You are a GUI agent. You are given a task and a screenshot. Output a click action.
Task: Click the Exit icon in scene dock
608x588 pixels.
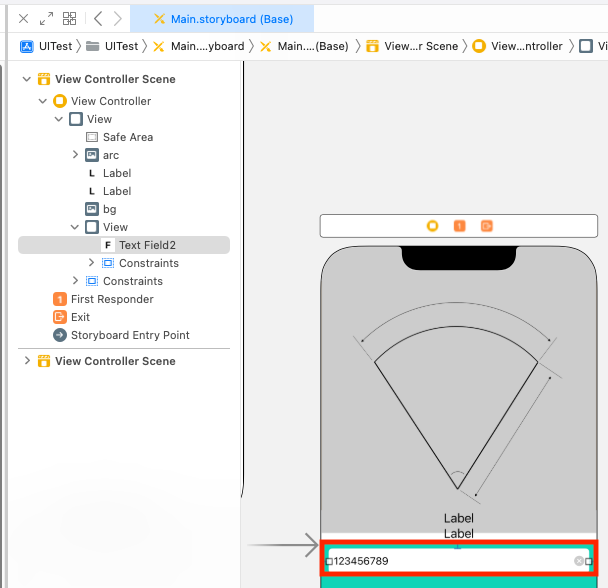[487, 226]
